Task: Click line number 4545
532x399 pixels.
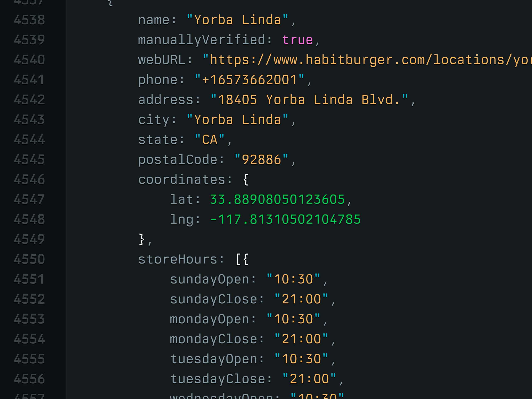Action: pos(29,160)
